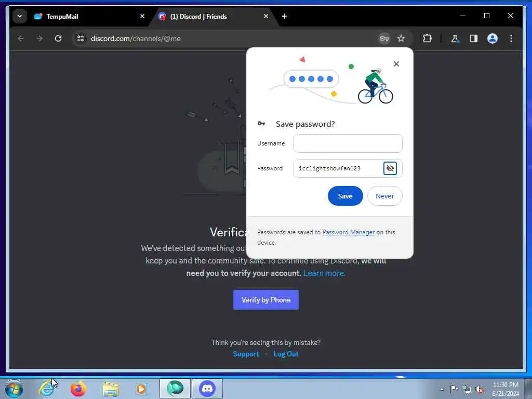Image resolution: width=532 pixels, height=399 pixels.
Task: View site information icon in address bar
Action: 81,38
